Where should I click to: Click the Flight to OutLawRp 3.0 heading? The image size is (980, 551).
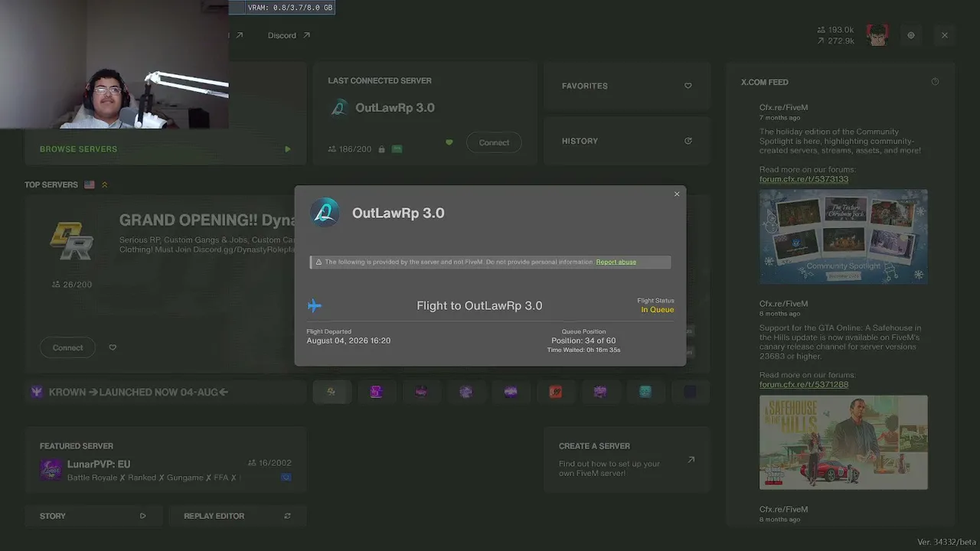click(x=479, y=305)
